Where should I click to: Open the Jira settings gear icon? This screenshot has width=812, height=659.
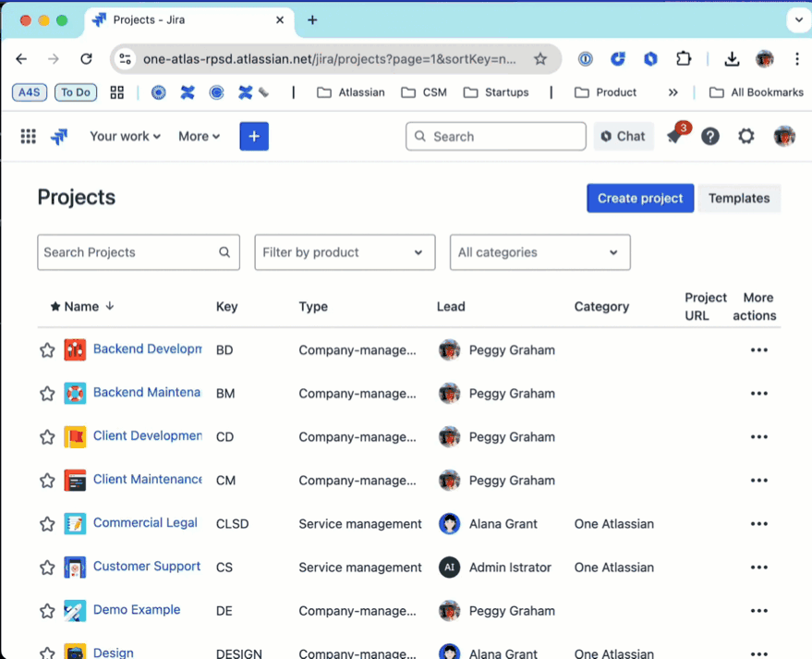coord(745,136)
